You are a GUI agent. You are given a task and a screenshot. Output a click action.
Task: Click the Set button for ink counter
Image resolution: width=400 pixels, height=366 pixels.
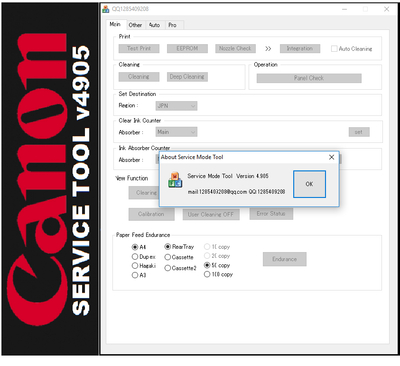[359, 132]
